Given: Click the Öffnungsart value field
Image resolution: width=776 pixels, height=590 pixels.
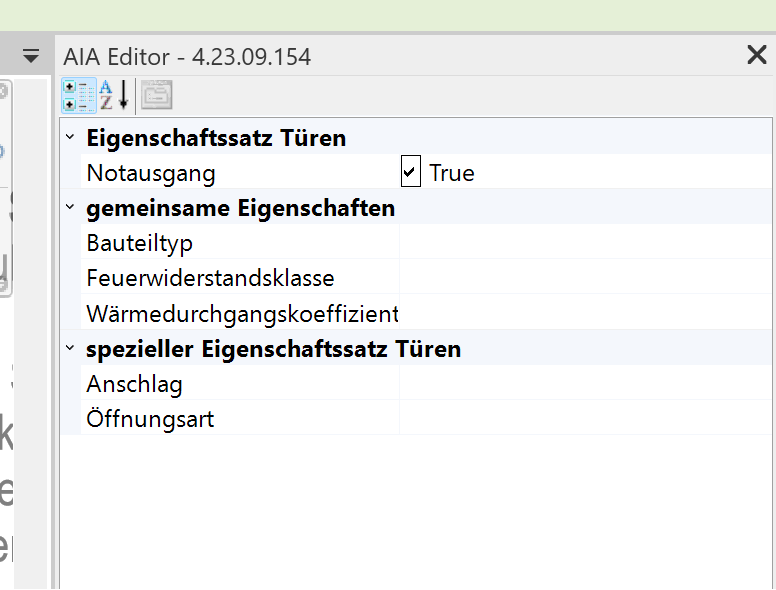Looking at the screenshot, I should point(585,419).
